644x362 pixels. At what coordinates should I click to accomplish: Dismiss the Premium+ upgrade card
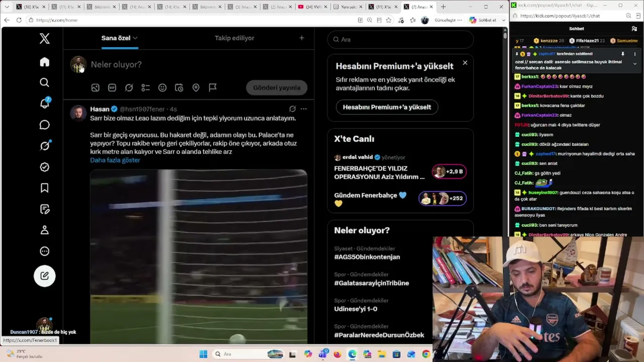point(465,63)
